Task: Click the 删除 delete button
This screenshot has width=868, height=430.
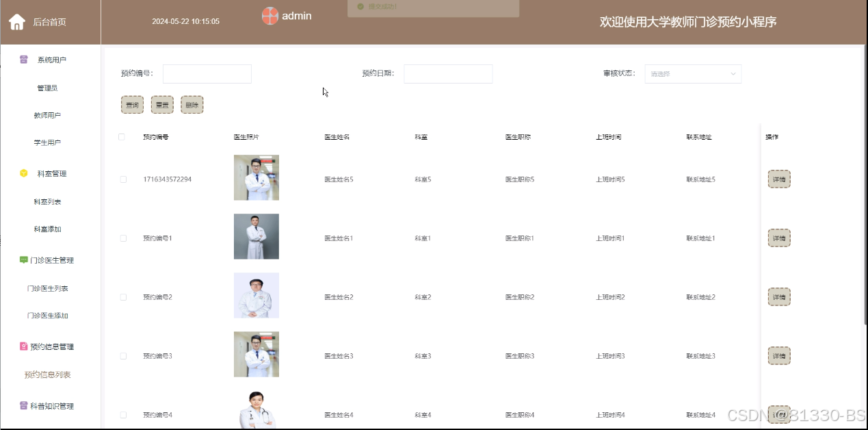Action: tap(192, 105)
